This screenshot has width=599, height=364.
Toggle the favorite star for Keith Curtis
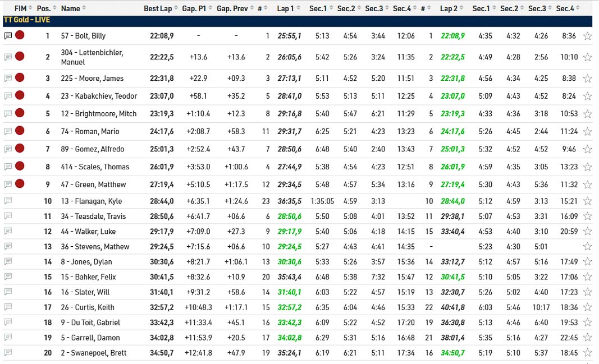[x=587, y=307]
